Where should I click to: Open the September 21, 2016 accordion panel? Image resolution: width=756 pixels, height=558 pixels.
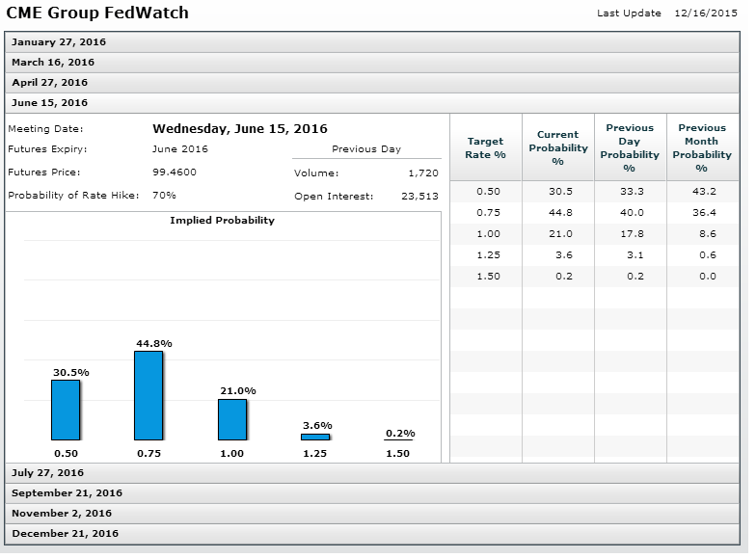point(67,493)
